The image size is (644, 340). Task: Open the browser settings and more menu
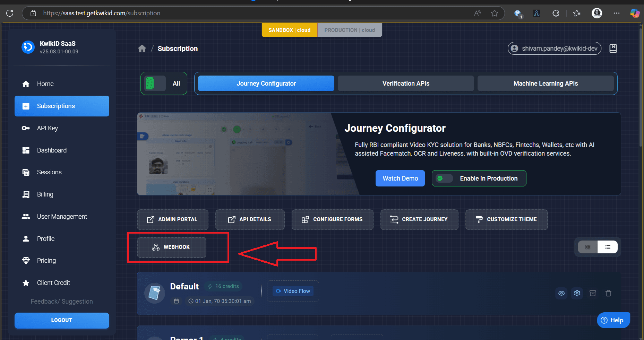click(x=616, y=13)
